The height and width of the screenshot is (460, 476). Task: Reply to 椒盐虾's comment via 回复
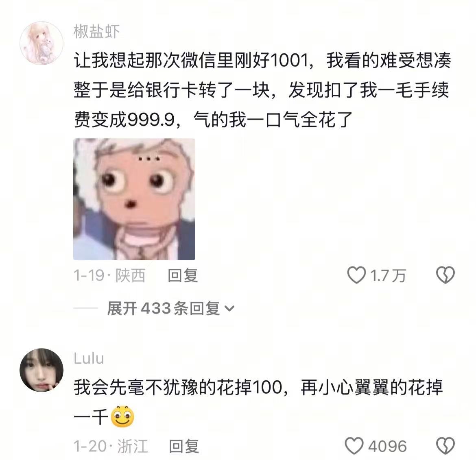183,275
